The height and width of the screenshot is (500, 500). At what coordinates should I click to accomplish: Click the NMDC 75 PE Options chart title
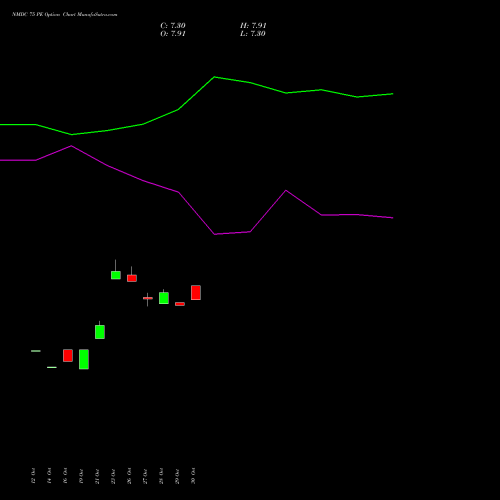pyautogui.click(x=64, y=14)
